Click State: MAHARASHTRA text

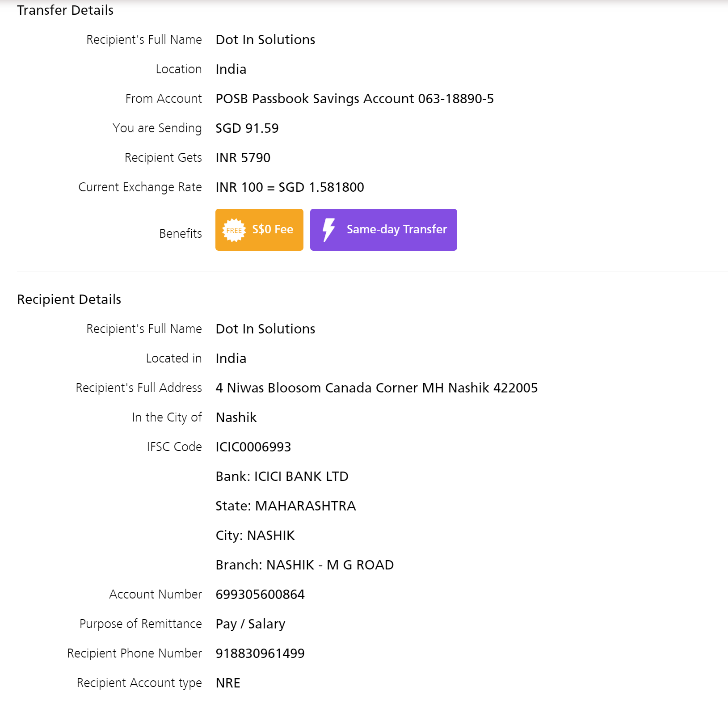pos(286,506)
